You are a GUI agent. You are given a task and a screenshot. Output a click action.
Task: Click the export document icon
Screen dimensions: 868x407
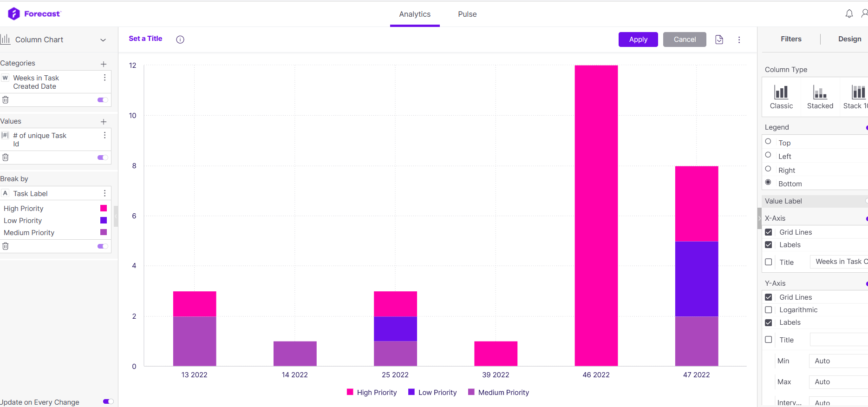pyautogui.click(x=719, y=39)
